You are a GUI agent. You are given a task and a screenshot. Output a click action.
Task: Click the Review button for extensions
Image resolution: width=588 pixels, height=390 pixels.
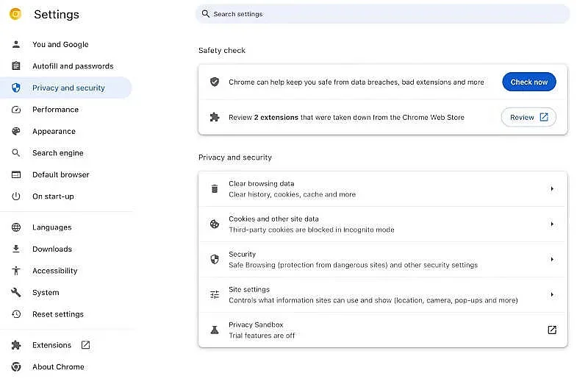point(528,117)
